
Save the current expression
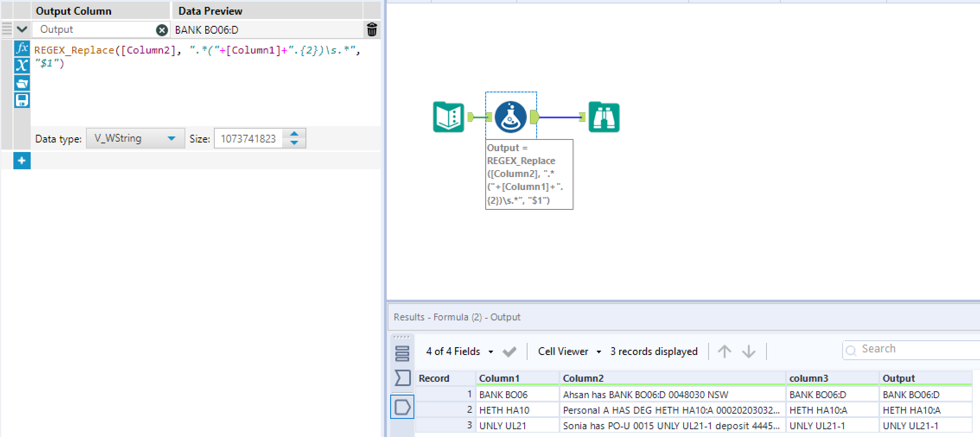click(22, 100)
